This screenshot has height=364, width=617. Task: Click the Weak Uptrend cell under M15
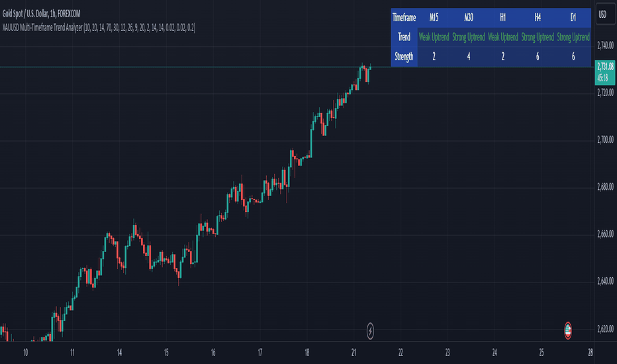point(434,37)
